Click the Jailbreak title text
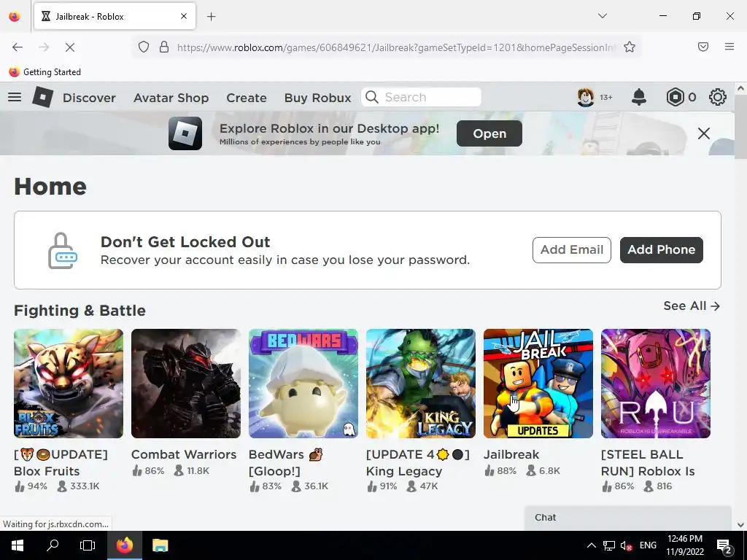Screen dimensions: 747x560 pyautogui.click(x=511, y=454)
